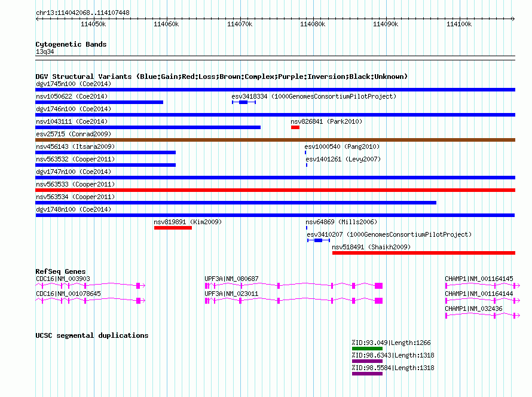Click the dgv1745n100 (Coe2014) blue gain bar

(x=275, y=90)
